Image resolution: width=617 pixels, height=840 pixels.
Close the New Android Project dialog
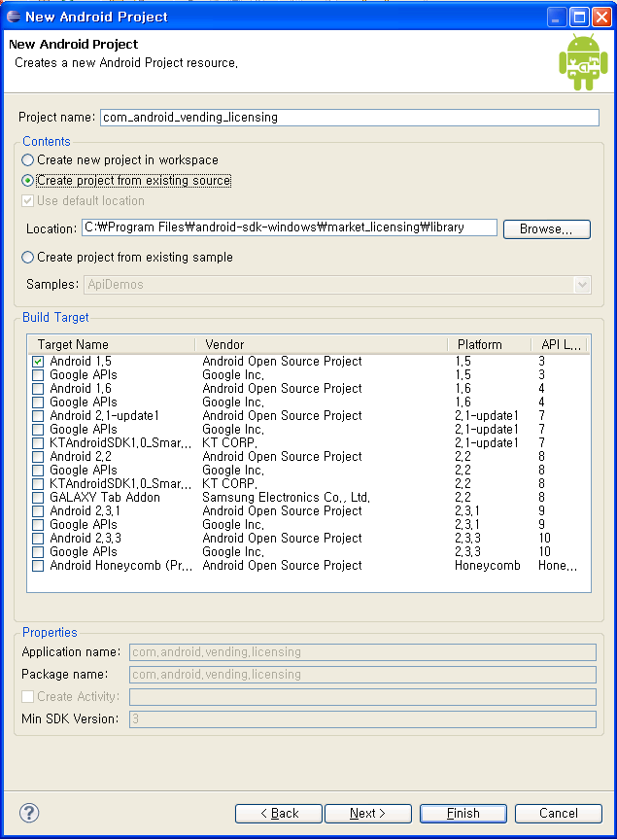(601, 17)
